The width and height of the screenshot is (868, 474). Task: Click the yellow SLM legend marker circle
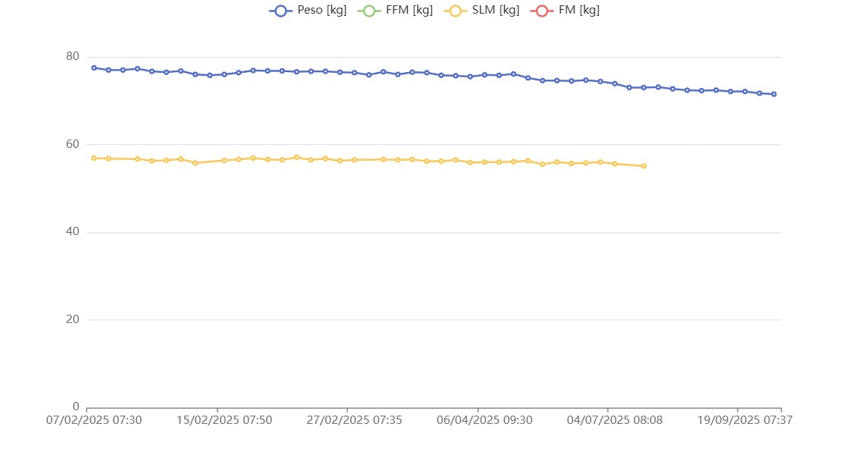tap(455, 11)
